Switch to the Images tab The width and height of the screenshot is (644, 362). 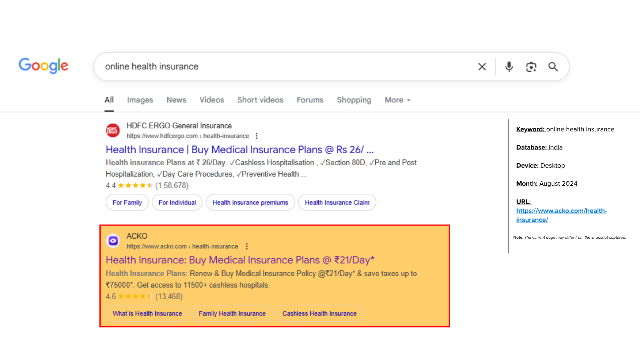pos(140,100)
